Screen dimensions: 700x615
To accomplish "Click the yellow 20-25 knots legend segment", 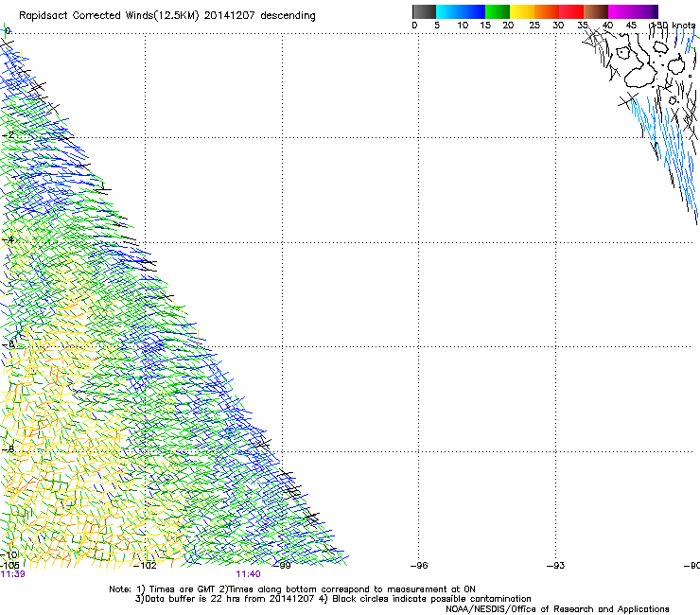I will [522, 11].
